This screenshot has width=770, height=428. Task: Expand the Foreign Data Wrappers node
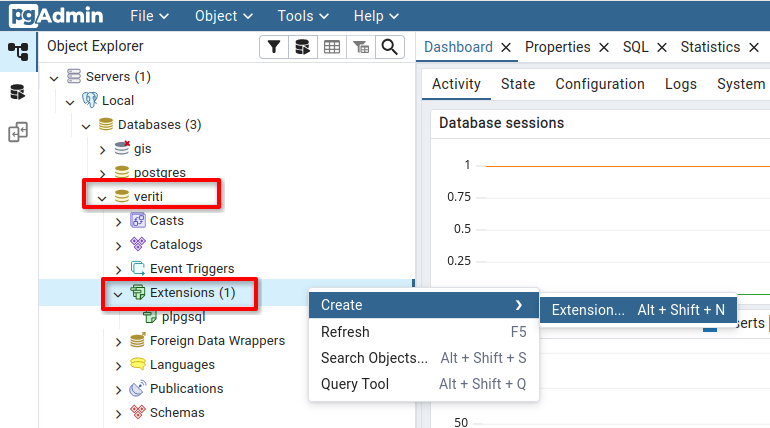[118, 342]
